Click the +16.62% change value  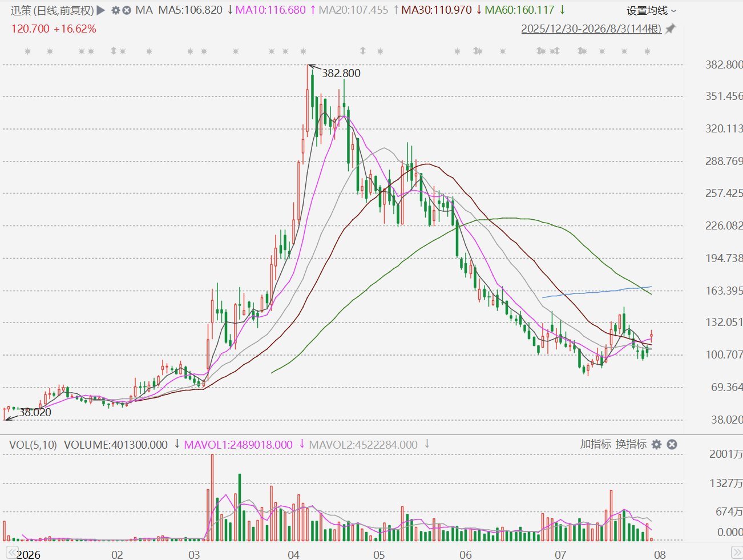point(75,29)
